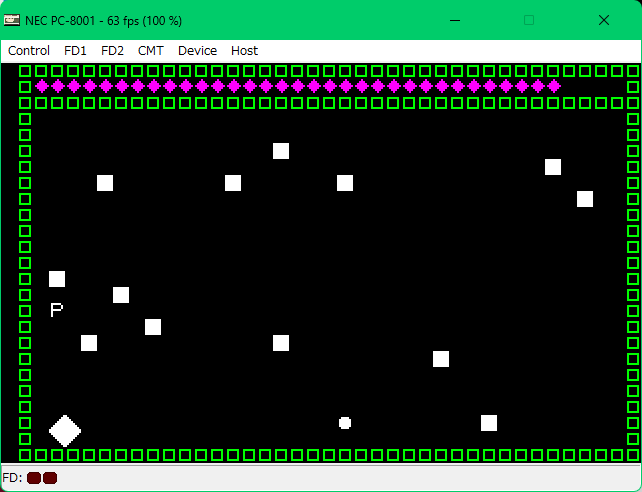
Task: Click the small white round ball
Action: pyautogui.click(x=345, y=423)
